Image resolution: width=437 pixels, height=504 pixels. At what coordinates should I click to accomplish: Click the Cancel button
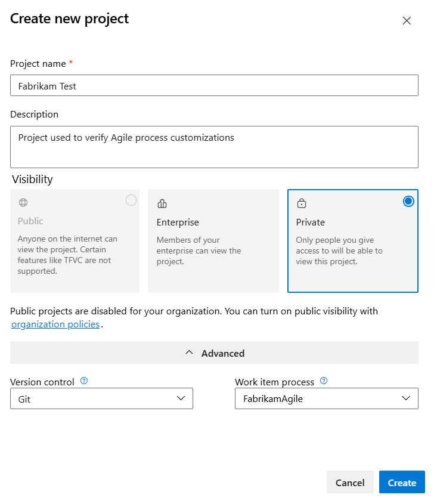tap(350, 482)
